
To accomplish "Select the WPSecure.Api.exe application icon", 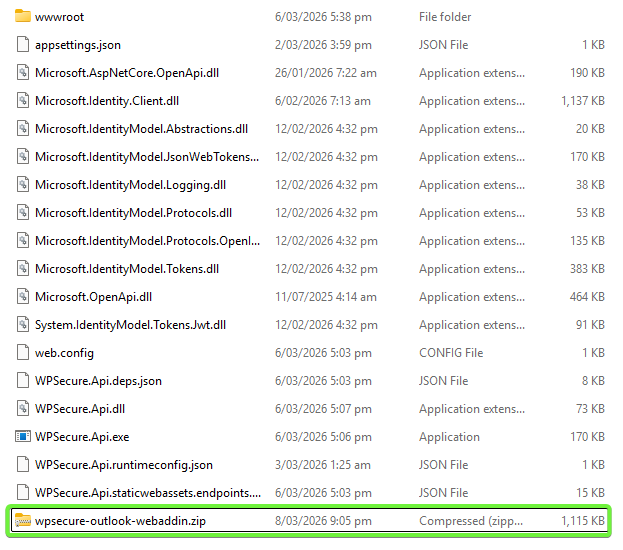I will tap(23, 437).
